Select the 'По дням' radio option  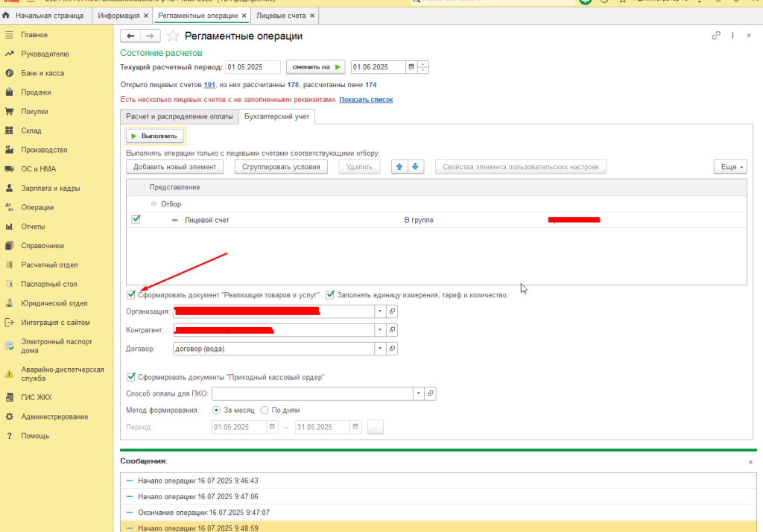pyautogui.click(x=265, y=410)
